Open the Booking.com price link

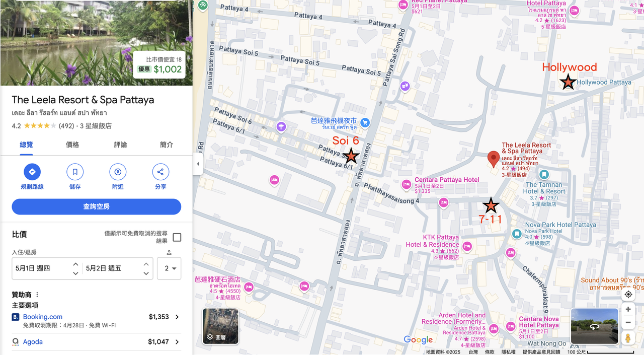pos(43,317)
